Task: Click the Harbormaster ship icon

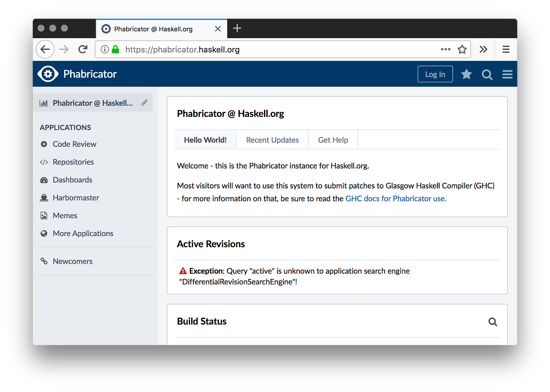Action: 44,198
